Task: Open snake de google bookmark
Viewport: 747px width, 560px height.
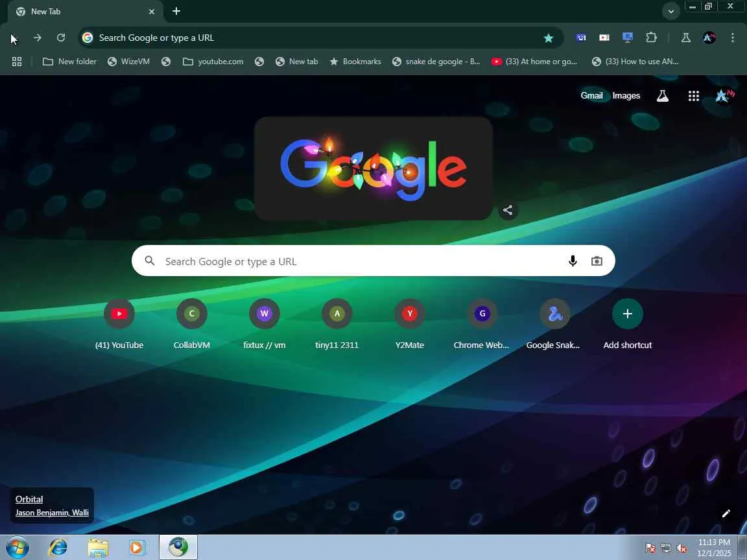Action: point(436,62)
